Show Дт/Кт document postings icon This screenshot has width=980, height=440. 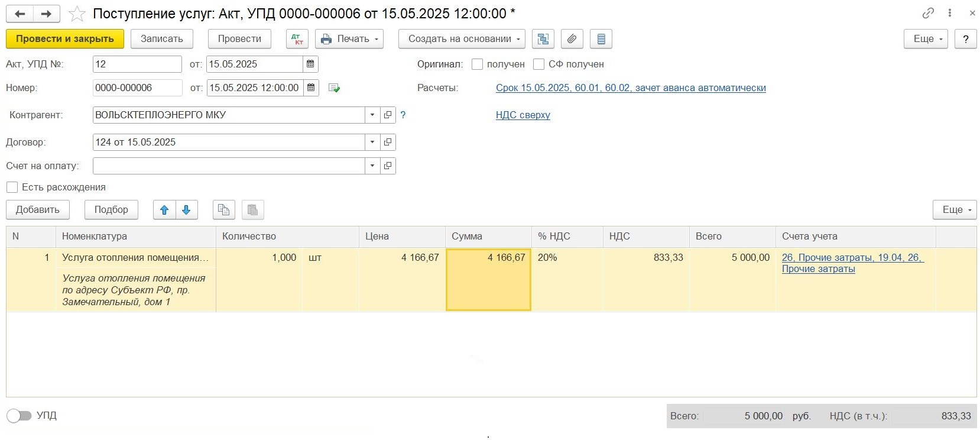point(297,39)
